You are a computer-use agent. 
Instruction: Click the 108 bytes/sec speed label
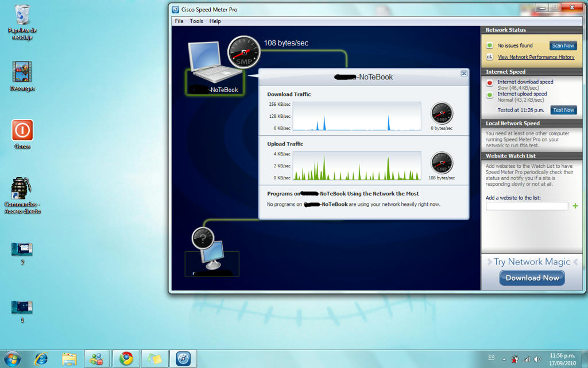(x=286, y=43)
